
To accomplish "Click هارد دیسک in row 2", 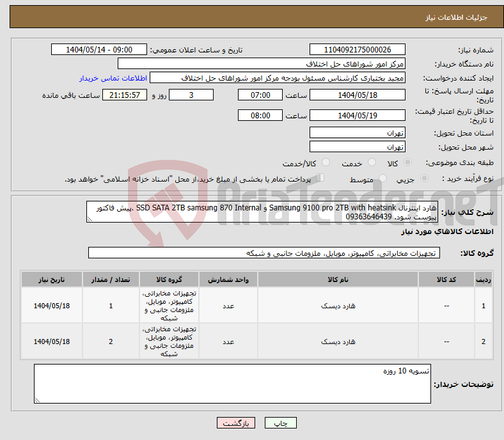I will [338, 342].
